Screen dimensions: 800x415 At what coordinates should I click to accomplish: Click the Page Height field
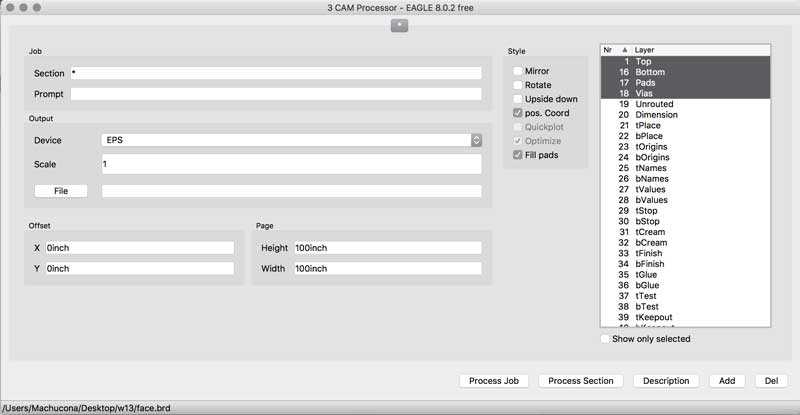[x=388, y=248]
